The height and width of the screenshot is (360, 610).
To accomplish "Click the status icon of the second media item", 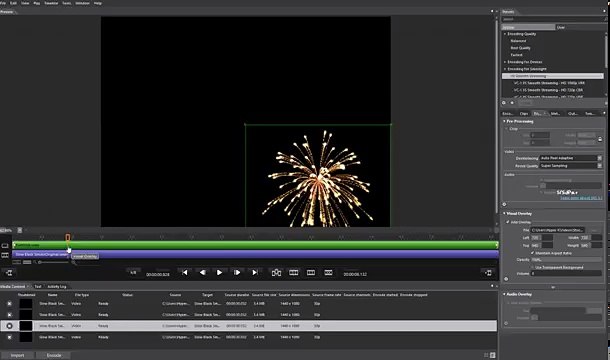I will [10, 314].
